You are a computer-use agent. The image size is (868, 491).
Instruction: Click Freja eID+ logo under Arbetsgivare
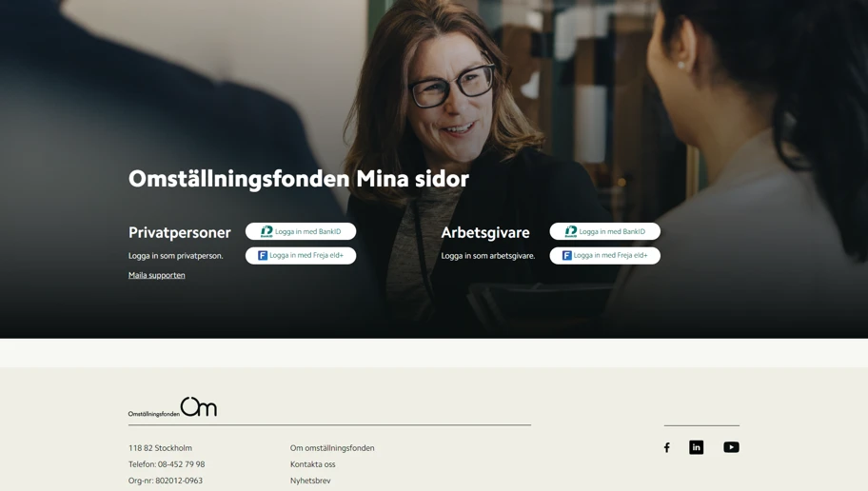click(567, 255)
